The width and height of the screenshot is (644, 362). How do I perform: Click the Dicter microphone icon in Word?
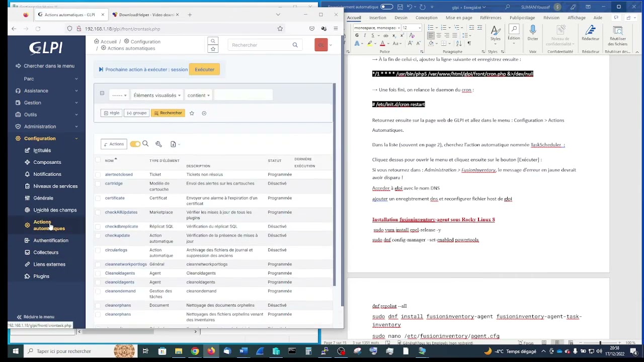click(x=533, y=33)
